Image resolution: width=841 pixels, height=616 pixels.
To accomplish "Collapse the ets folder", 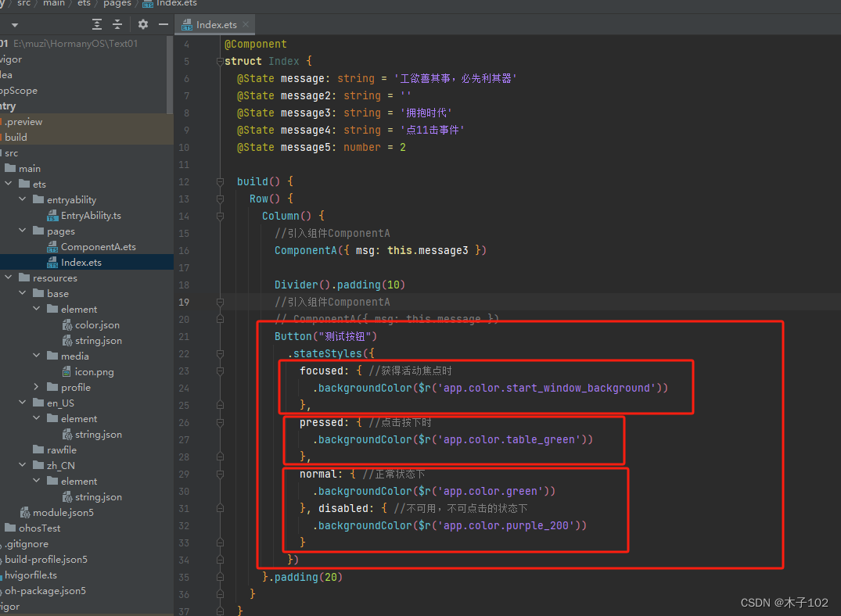I will [8, 184].
